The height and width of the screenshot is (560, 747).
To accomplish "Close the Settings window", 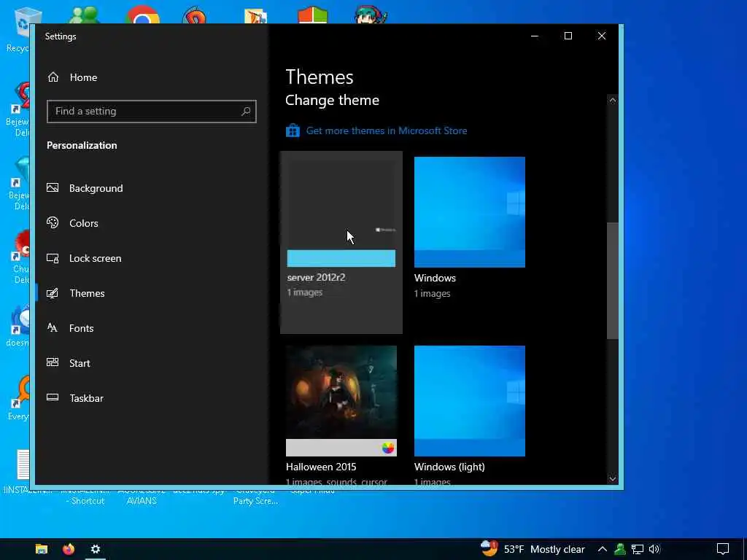I will pyautogui.click(x=602, y=36).
